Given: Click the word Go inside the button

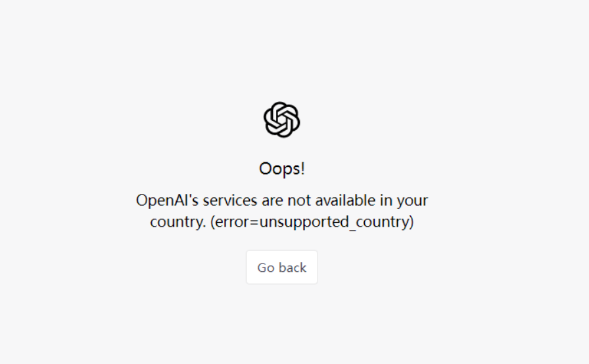Looking at the screenshot, I should [x=266, y=267].
